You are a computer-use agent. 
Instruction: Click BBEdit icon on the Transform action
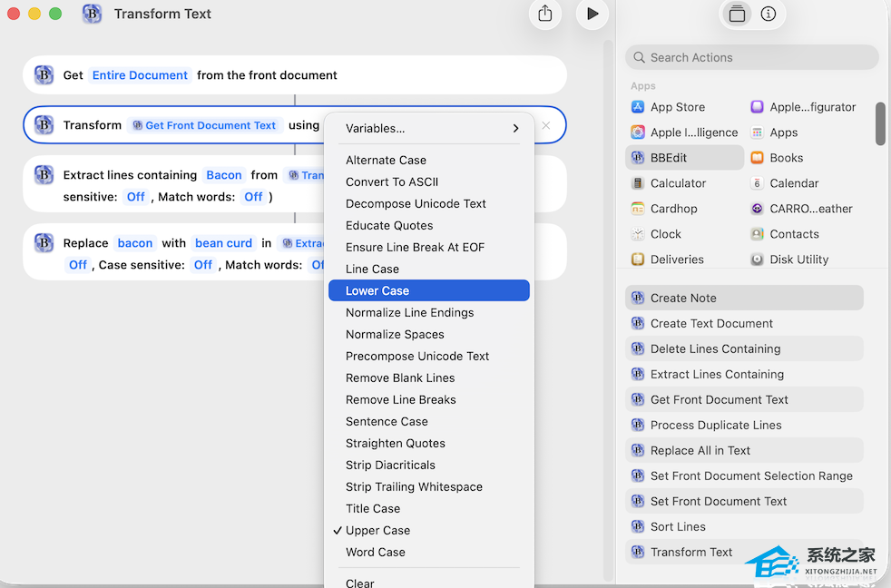click(x=44, y=125)
